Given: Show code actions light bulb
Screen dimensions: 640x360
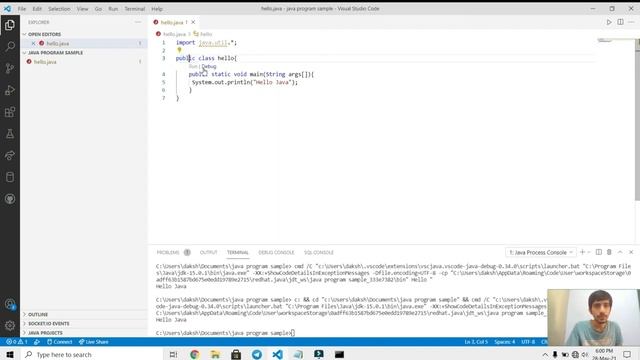Looking at the screenshot, I should click(179, 50).
